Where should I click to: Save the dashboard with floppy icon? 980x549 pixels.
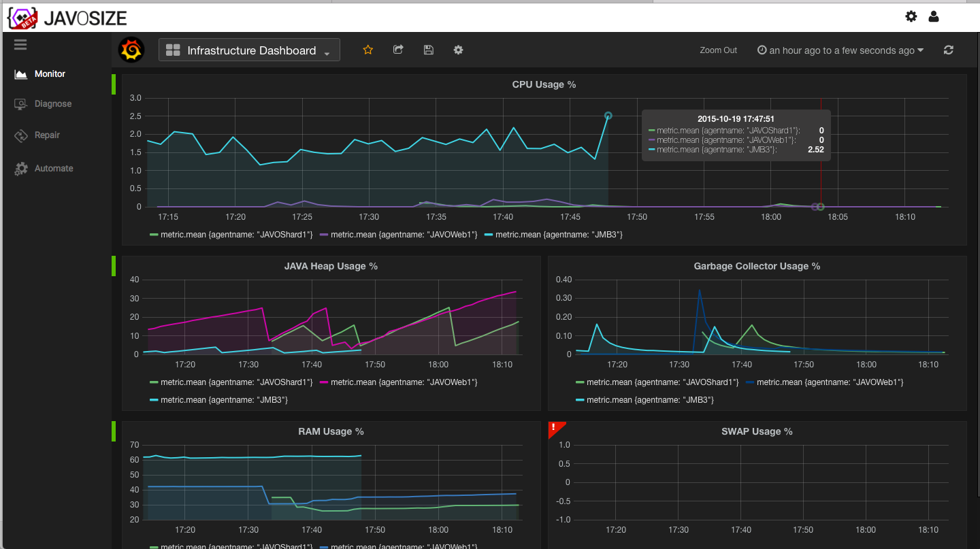pyautogui.click(x=428, y=50)
